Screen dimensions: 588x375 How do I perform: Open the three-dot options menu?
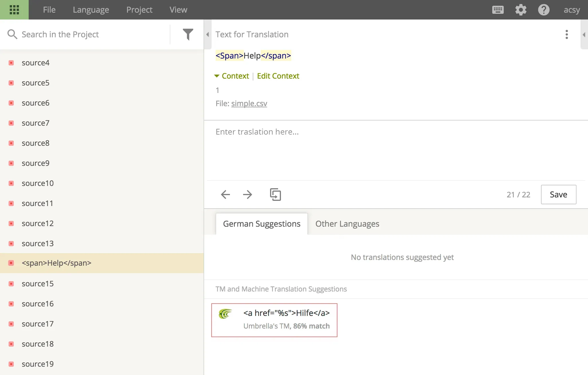tap(566, 34)
